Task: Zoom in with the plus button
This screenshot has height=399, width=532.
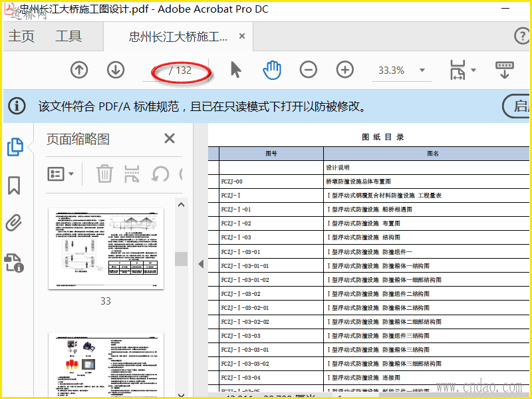Action: [345, 70]
